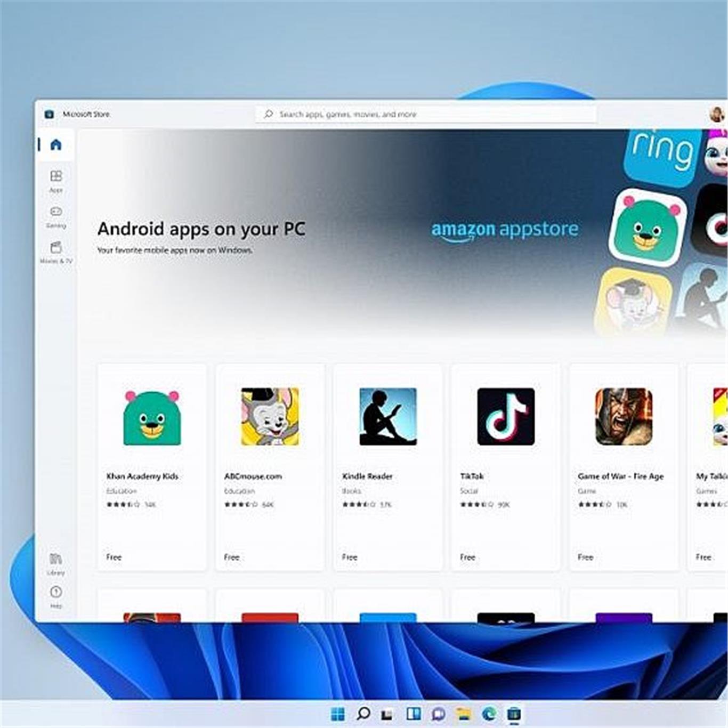Open the Apps section in sidebar
Viewport: 728px width, 728px height.
(56, 181)
